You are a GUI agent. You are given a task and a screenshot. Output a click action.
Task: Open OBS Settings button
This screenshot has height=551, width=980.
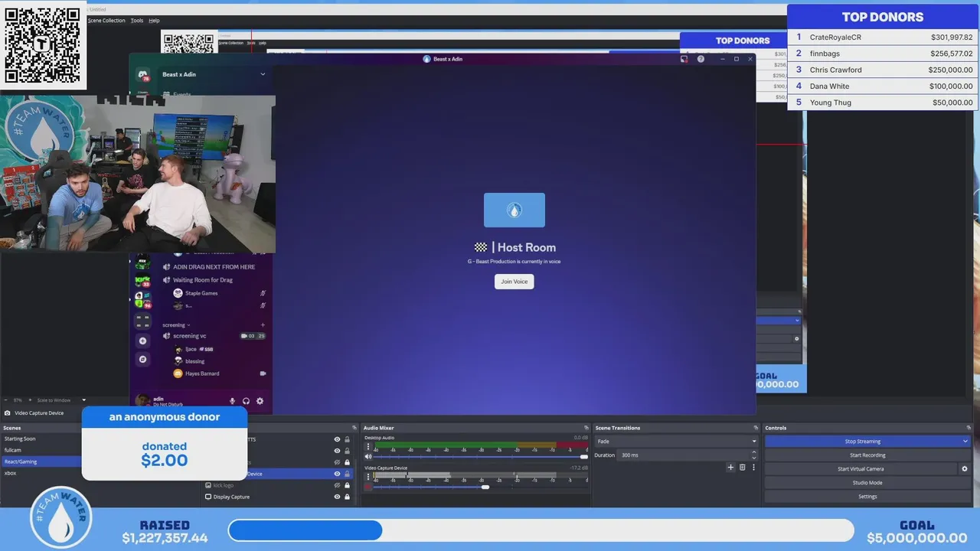(x=867, y=497)
